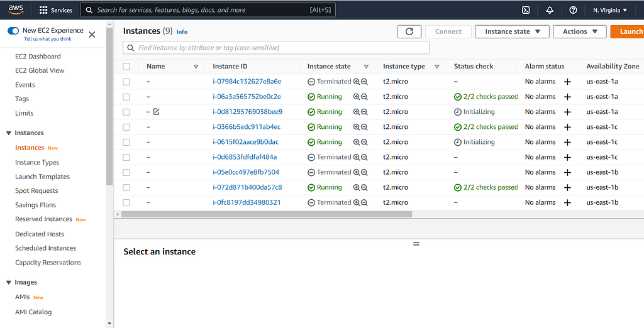
Task: Add alarm for instance i-0366b5edc911ab4ec
Action: [x=567, y=127]
